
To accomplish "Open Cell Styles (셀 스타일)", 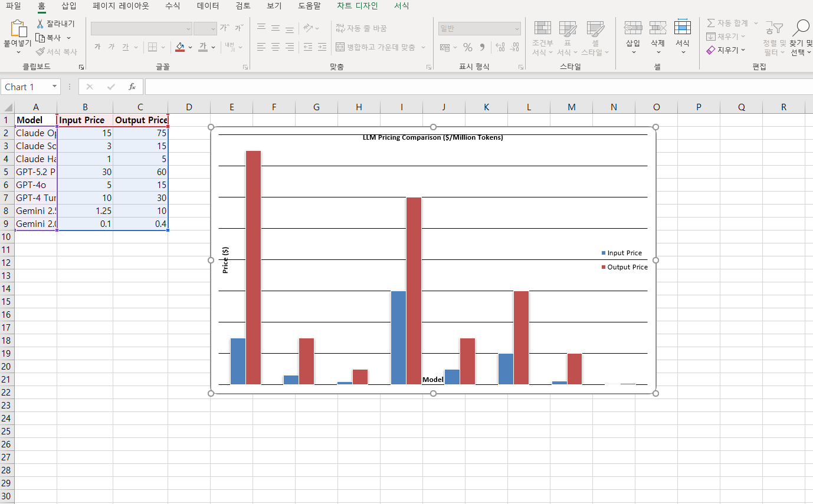I will [x=595, y=38].
